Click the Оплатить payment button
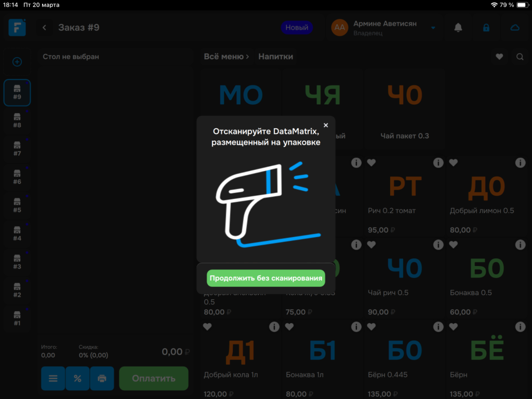 pos(153,378)
